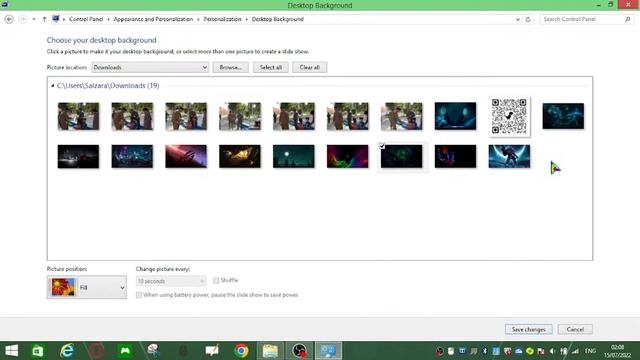
Task: Collapse the C:\Users\Salzara\Downloads group
Action: coord(52,86)
